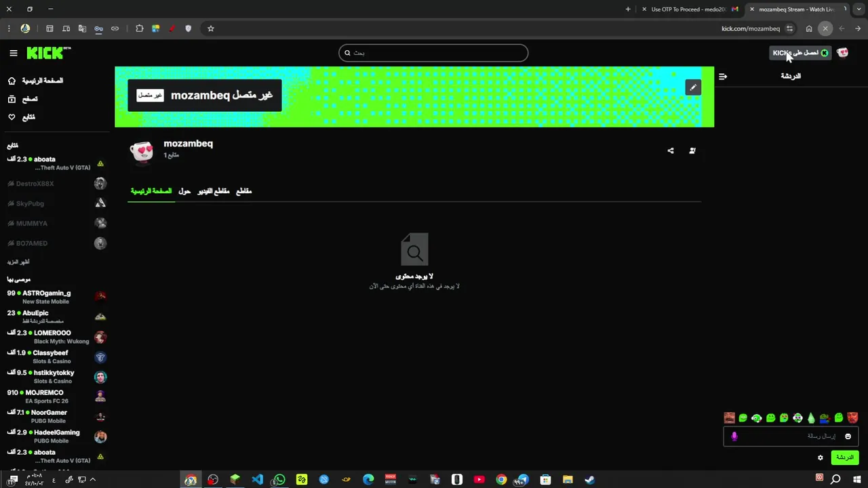Open the mozambeq profile avatar

pos(142,152)
